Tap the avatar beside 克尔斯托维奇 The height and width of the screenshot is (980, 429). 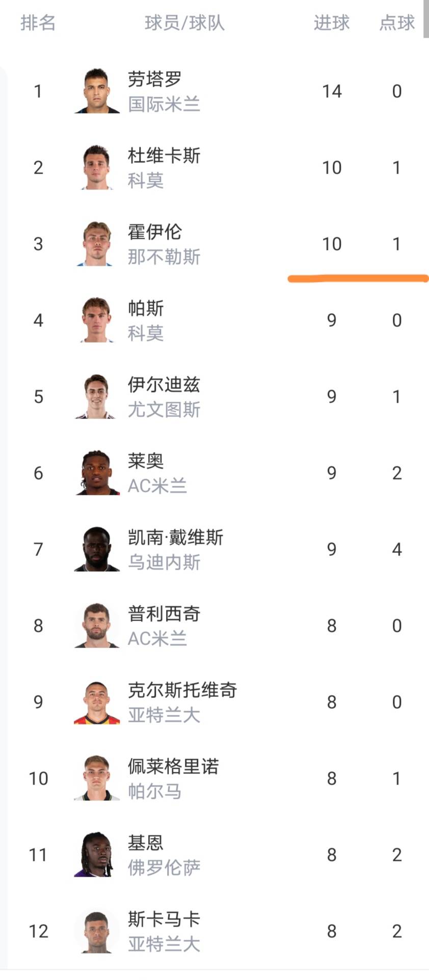pyautogui.click(x=97, y=702)
